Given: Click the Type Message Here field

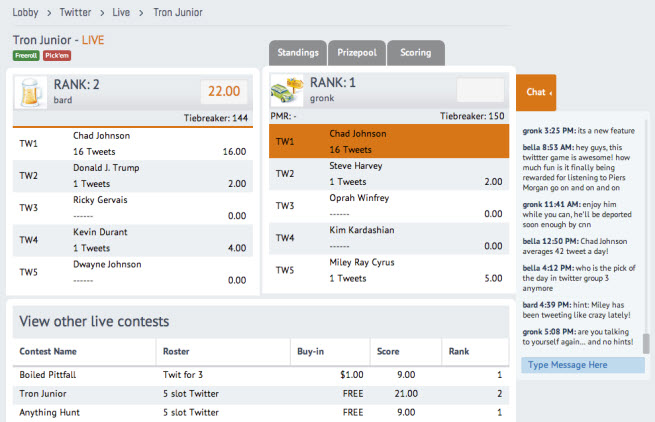Looking at the screenshot, I should coord(583,365).
